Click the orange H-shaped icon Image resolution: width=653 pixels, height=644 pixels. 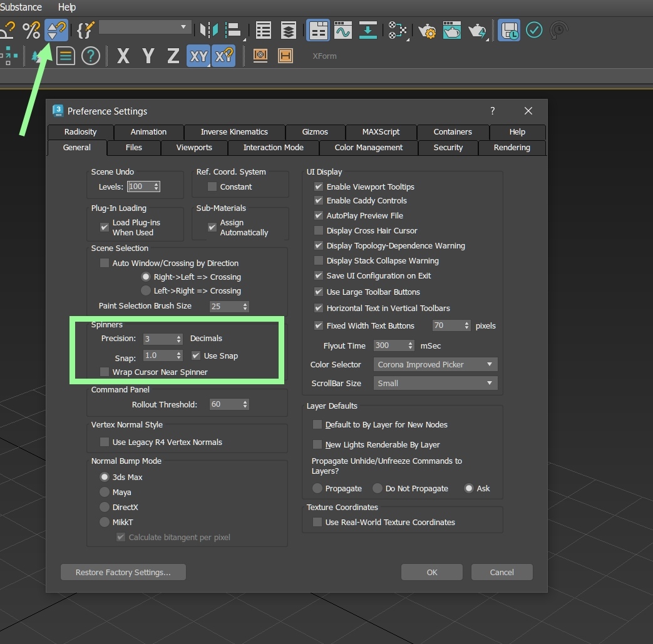(x=285, y=55)
